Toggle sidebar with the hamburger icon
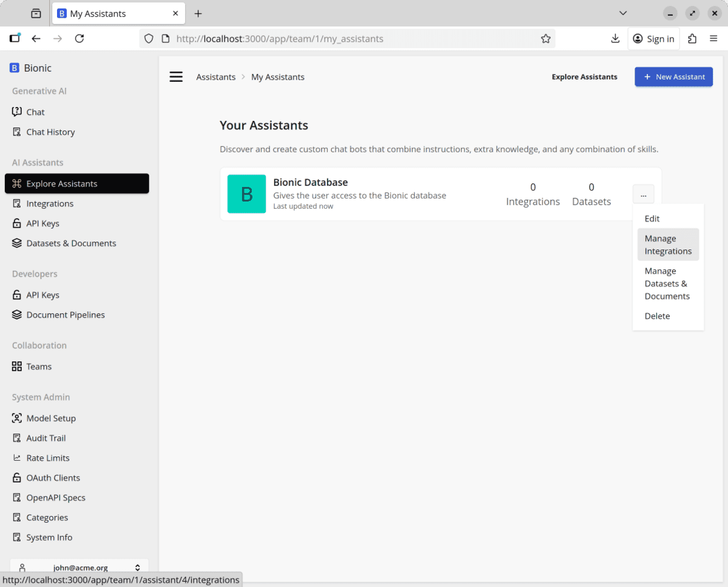Viewport: 728px width, 587px height. (176, 77)
